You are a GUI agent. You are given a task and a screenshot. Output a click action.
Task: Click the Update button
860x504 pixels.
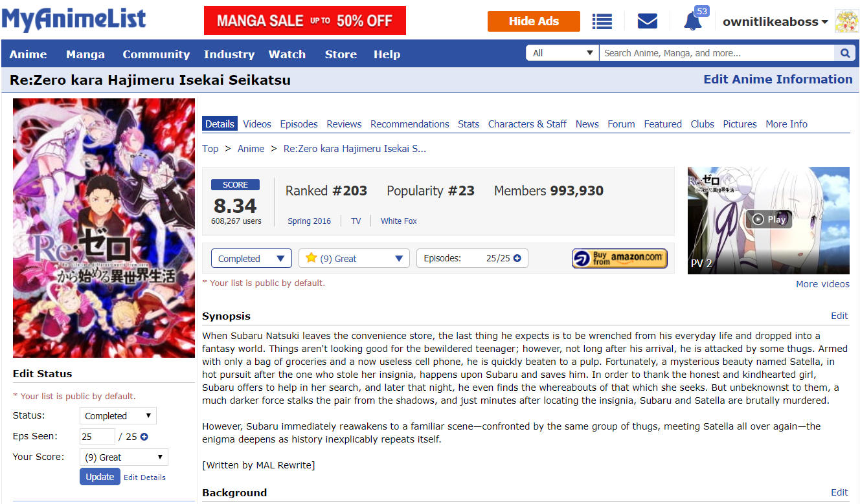click(100, 477)
